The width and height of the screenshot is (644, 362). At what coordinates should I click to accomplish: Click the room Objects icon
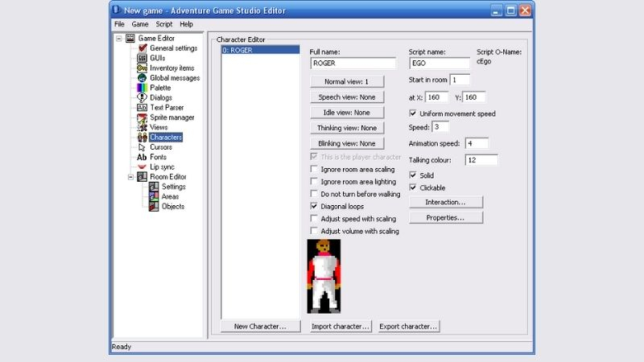tap(154, 206)
